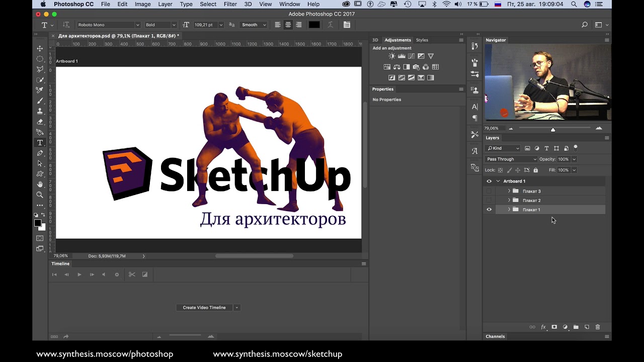Add a Levels adjustment
This screenshot has width=644, height=362.
tap(401, 56)
